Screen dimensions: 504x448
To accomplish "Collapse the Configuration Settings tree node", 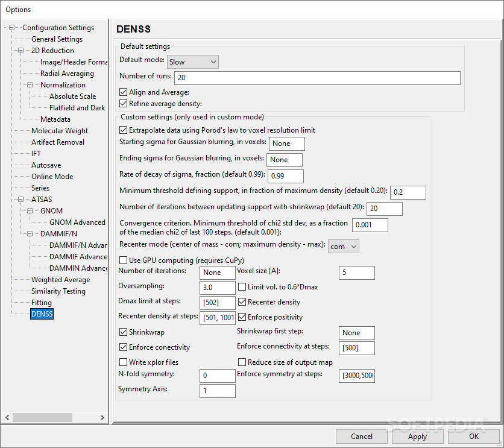I will tap(12, 28).
